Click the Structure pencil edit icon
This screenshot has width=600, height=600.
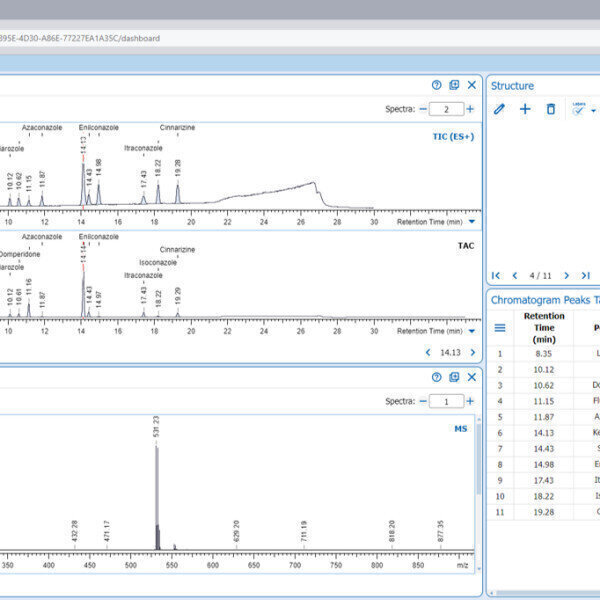coord(499,109)
